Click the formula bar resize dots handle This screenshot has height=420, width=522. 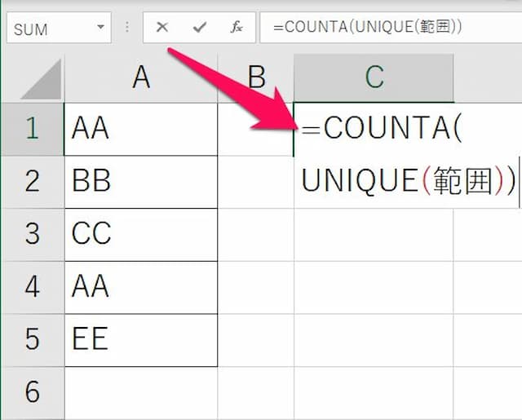point(127,28)
